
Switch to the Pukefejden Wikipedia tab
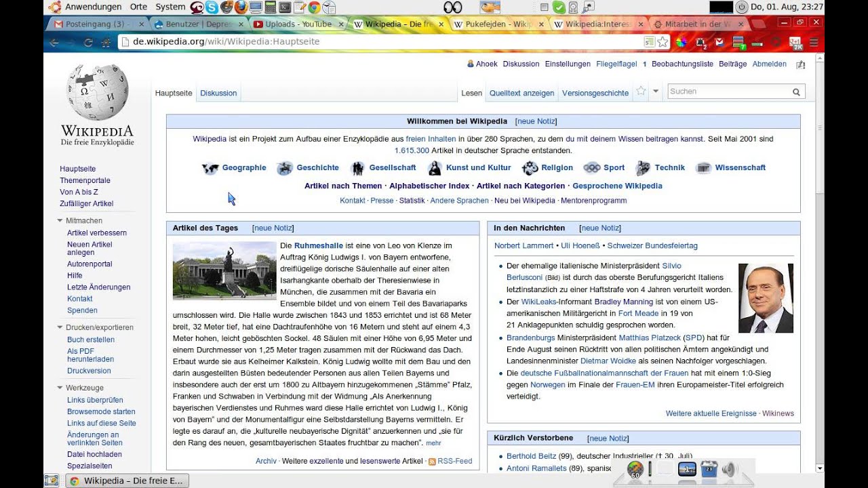(498, 24)
